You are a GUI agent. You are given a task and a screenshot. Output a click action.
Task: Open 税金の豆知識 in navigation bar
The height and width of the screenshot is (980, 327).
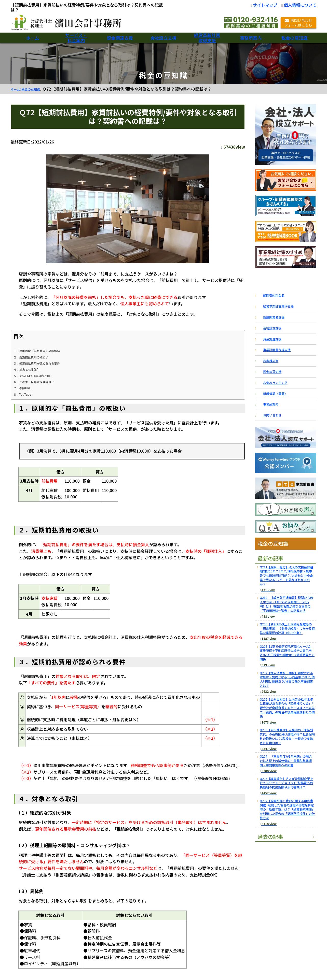[x=294, y=38]
